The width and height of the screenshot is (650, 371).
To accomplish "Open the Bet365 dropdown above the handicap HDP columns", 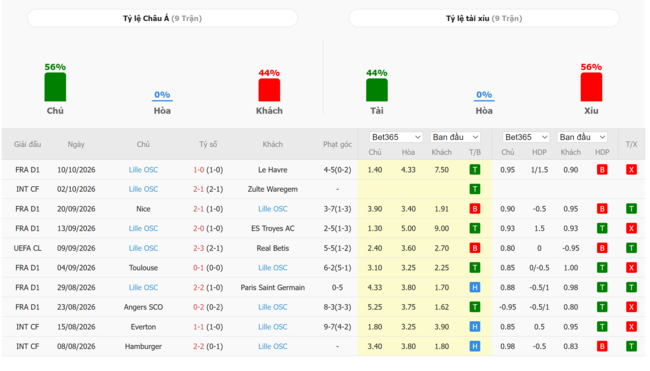I will pos(526,137).
